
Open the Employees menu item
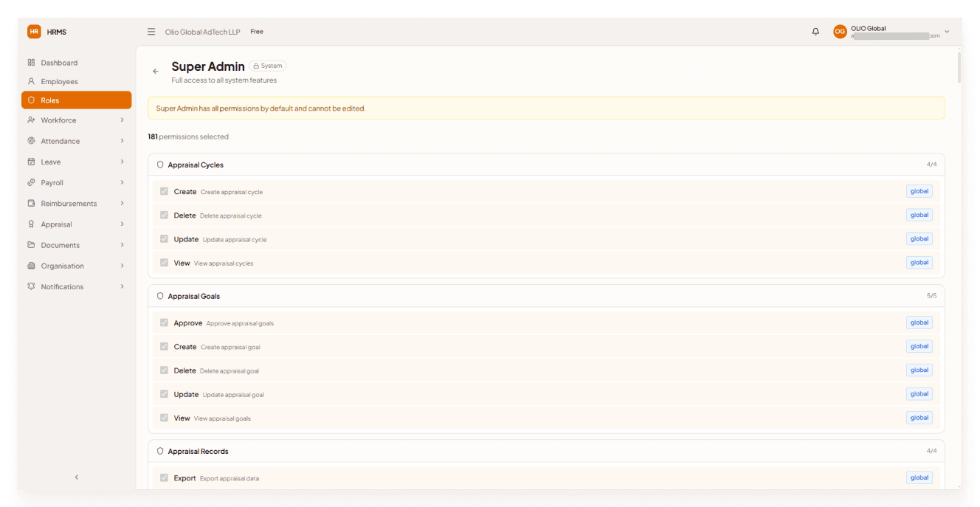coord(77,81)
